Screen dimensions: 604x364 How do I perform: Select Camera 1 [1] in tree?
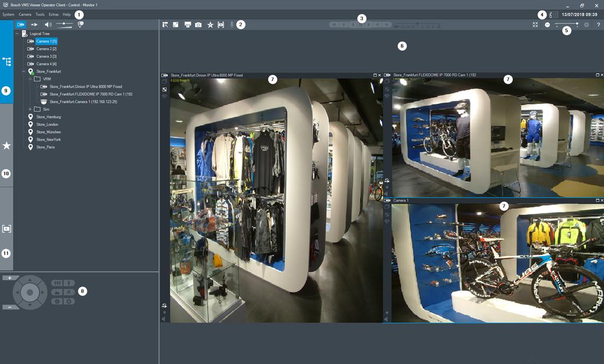(x=47, y=41)
